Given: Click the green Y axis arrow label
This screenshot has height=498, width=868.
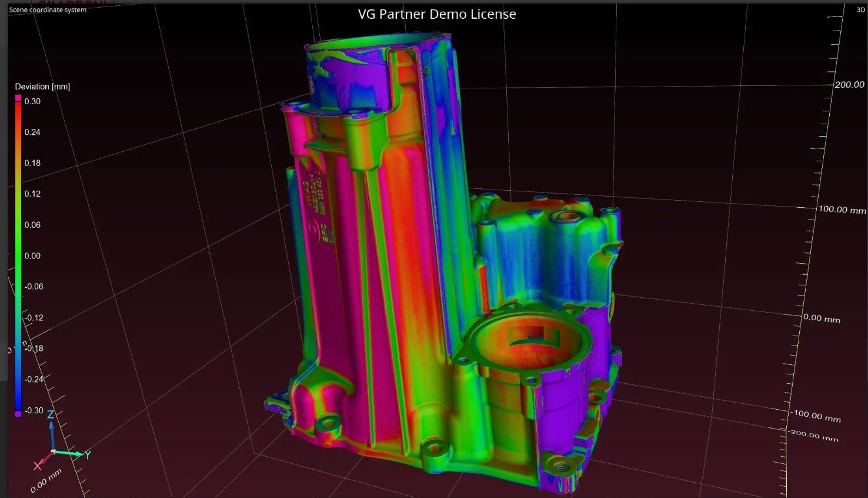Looking at the screenshot, I should (x=88, y=455).
